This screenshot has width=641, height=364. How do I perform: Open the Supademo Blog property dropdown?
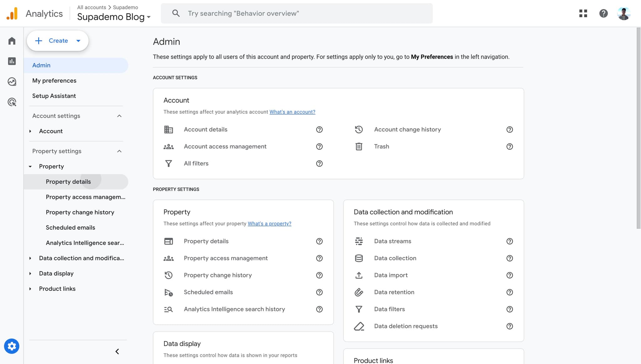114,17
